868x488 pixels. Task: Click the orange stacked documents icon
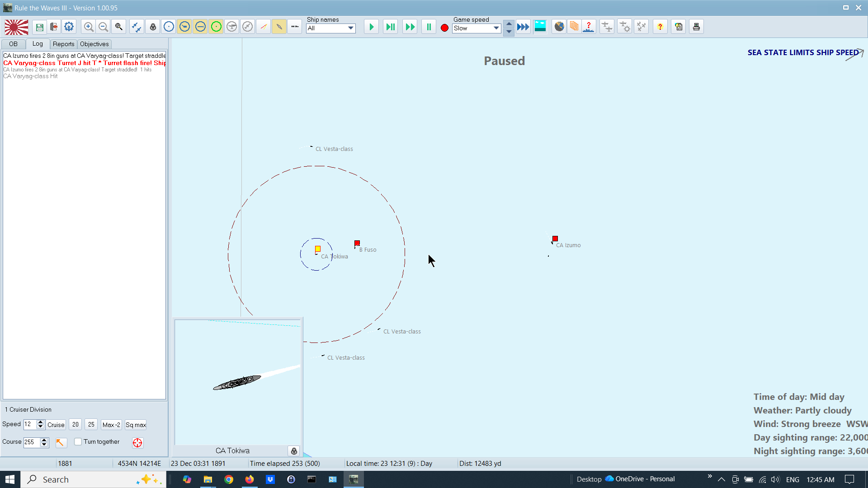(x=574, y=27)
